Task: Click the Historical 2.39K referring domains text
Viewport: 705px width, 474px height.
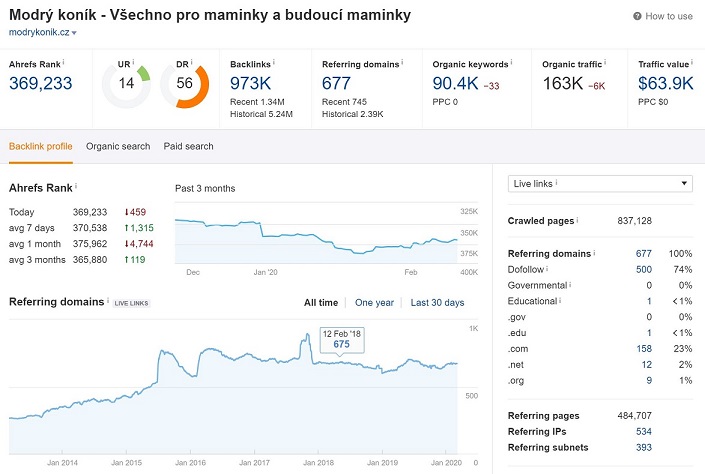Action: point(352,114)
